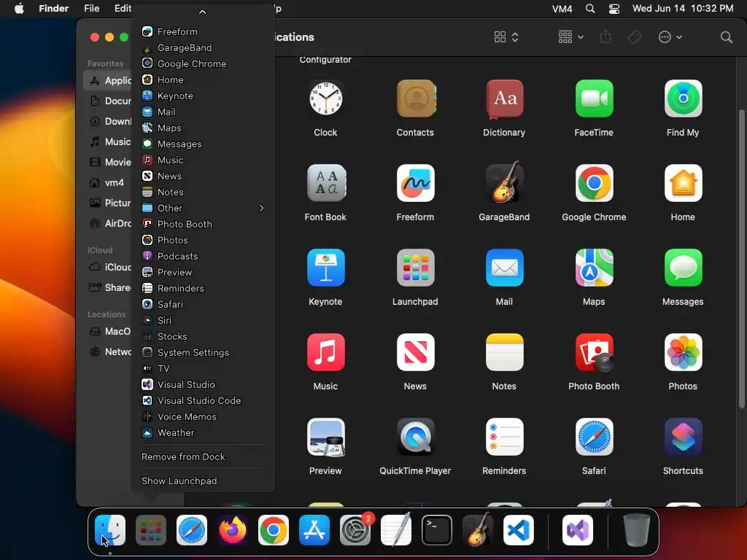Select the Preview icon in Applications grid
This screenshot has height=560, width=747.
(326, 437)
